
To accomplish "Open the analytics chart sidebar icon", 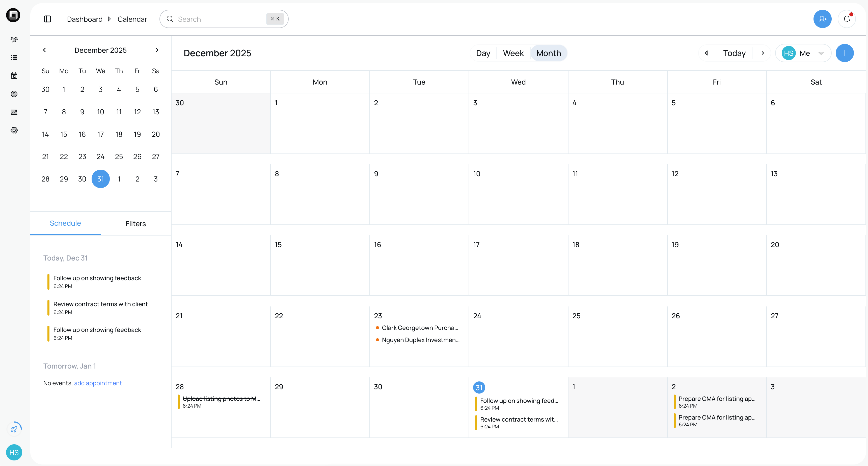I will point(14,112).
